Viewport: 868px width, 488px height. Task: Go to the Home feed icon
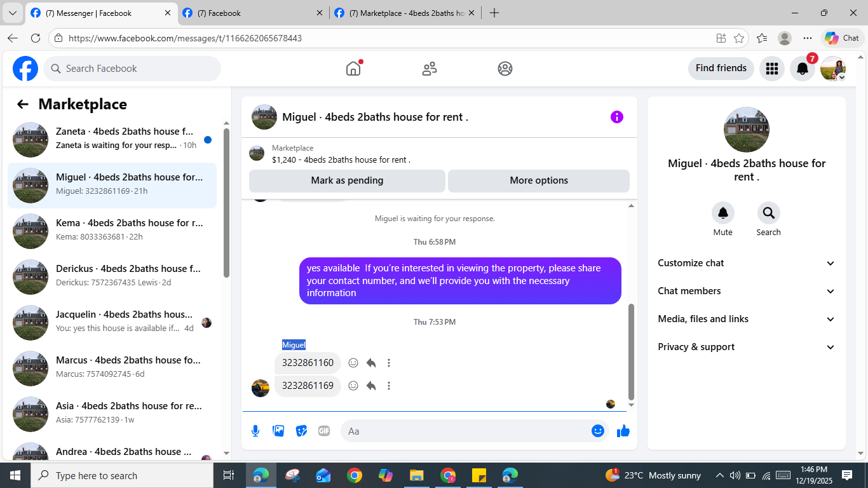(x=353, y=69)
